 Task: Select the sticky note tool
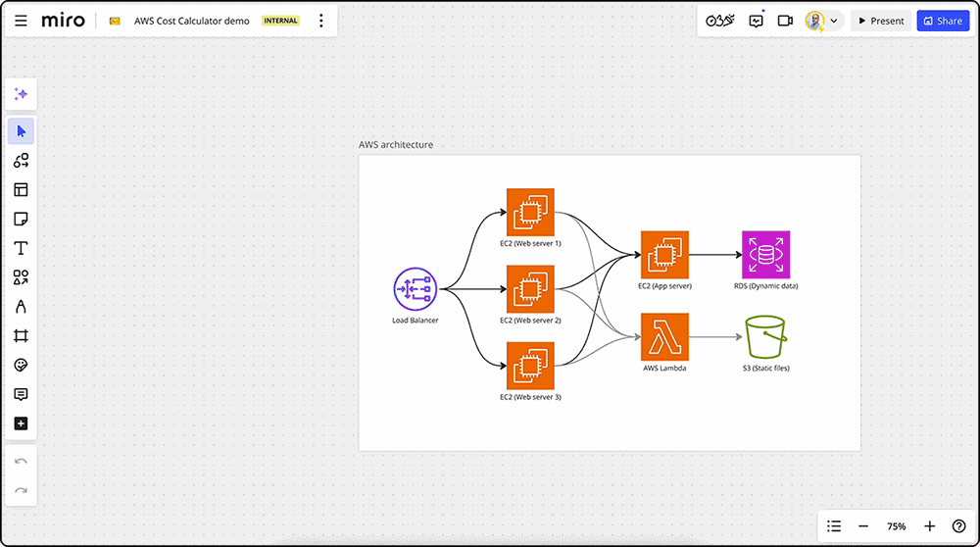[21, 219]
